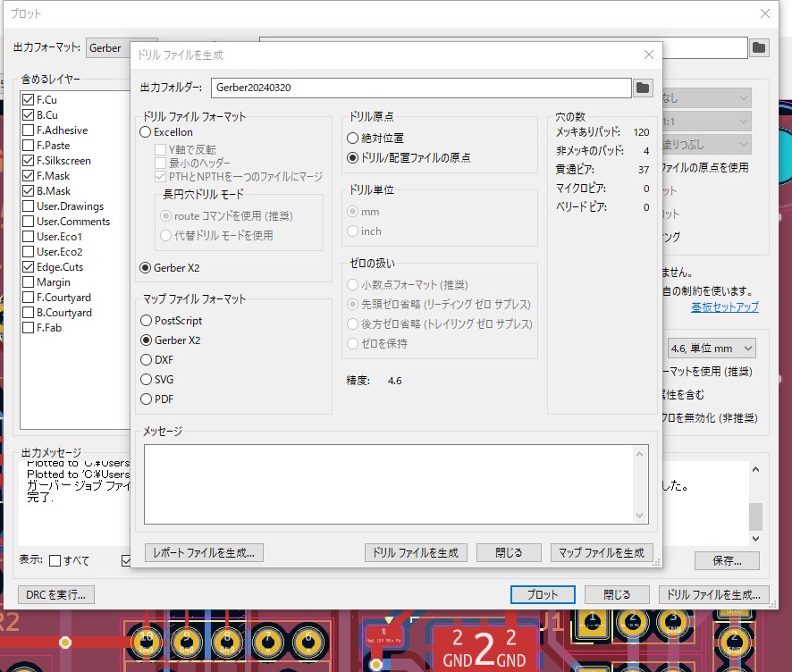Viewport: 792px width, 672px height.
Task: Click DRCを実行 button
Action: (x=56, y=594)
